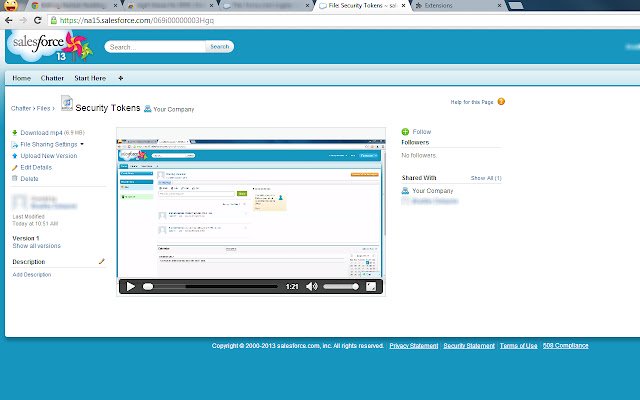Click the Follow link
The height and width of the screenshot is (400, 640).
click(422, 132)
